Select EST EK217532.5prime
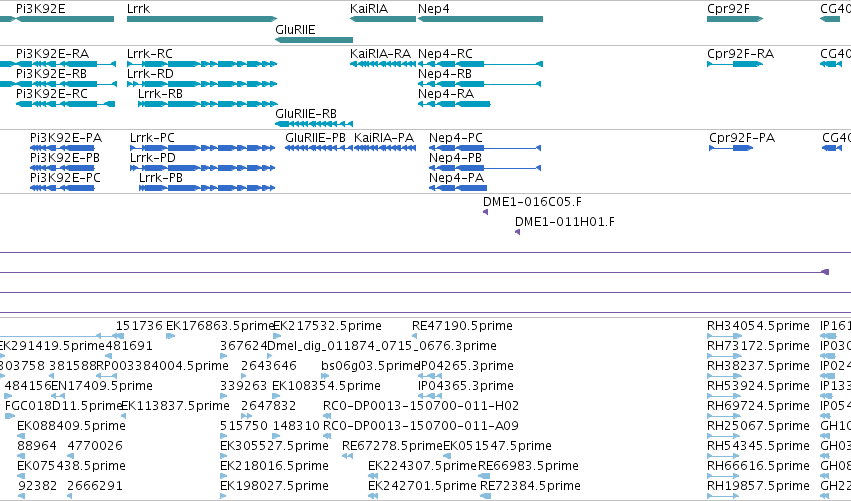Screen dimensions: 851x501 click(277, 336)
